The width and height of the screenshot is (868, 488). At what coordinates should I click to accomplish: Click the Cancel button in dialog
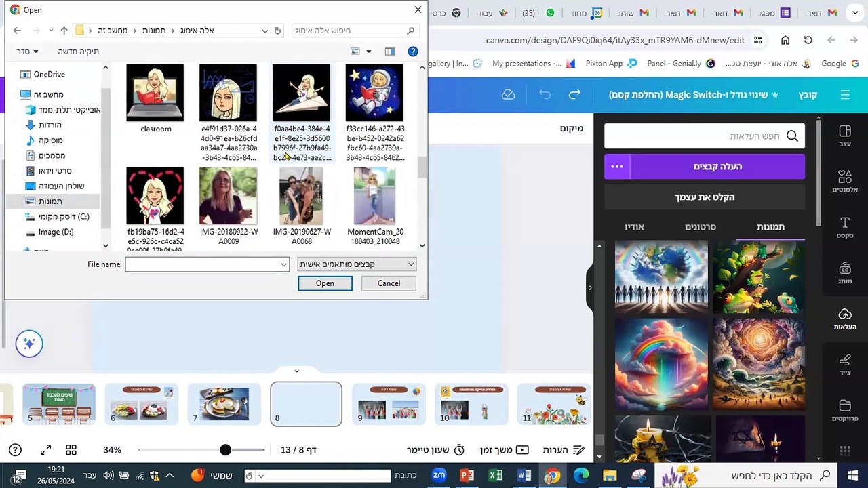389,283
